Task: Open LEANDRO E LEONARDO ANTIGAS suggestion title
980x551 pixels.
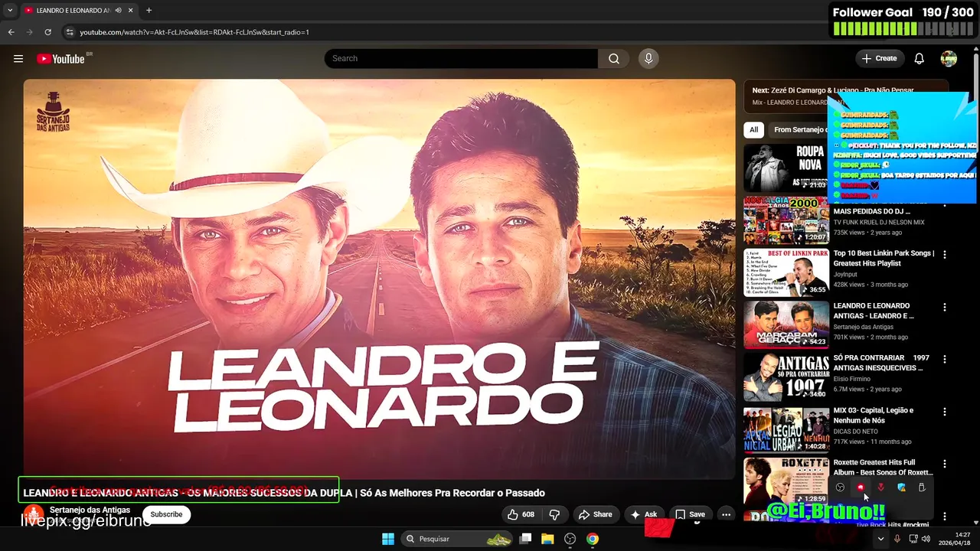Action: 874,311
